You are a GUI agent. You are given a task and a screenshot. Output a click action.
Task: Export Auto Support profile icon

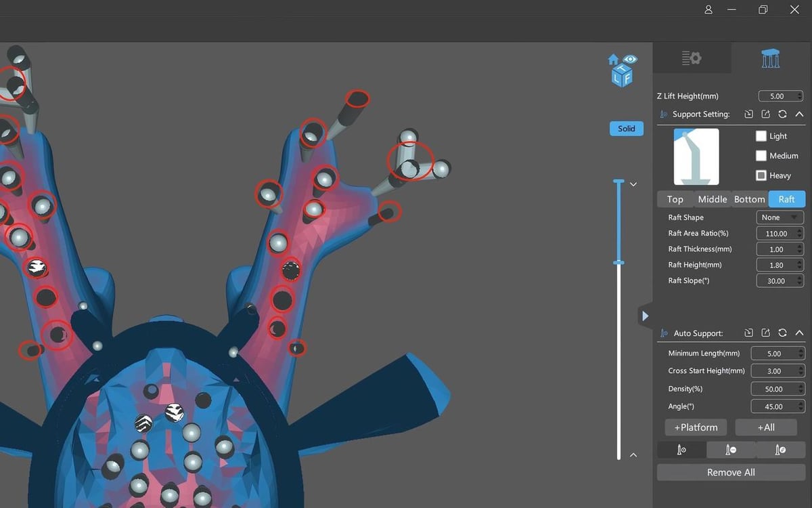point(765,333)
